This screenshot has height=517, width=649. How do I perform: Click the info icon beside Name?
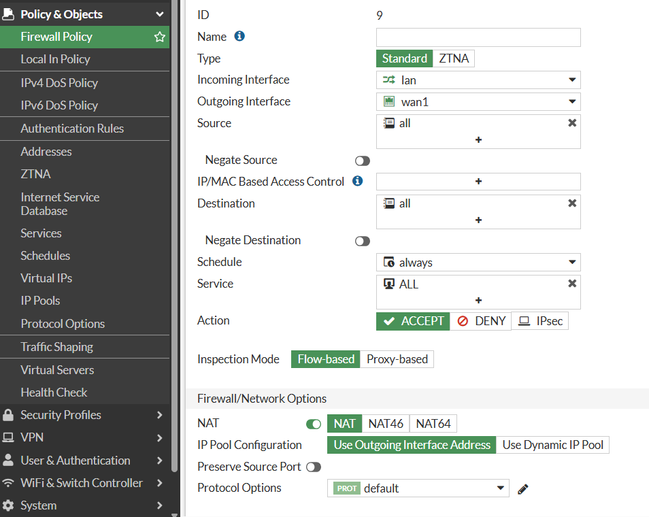(240, 37)
